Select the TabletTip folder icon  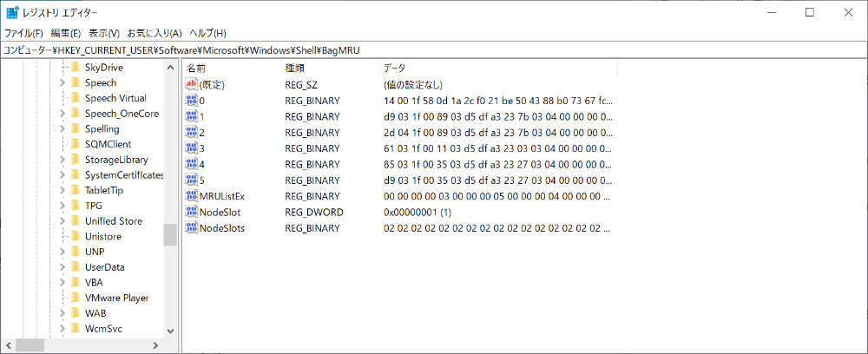pyautogui.click(x=76, y=190)
